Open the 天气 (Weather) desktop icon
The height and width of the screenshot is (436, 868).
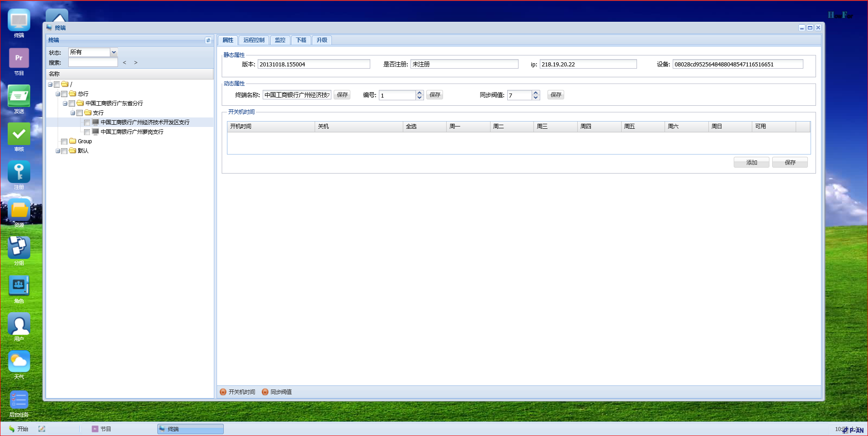click(19, 362)
